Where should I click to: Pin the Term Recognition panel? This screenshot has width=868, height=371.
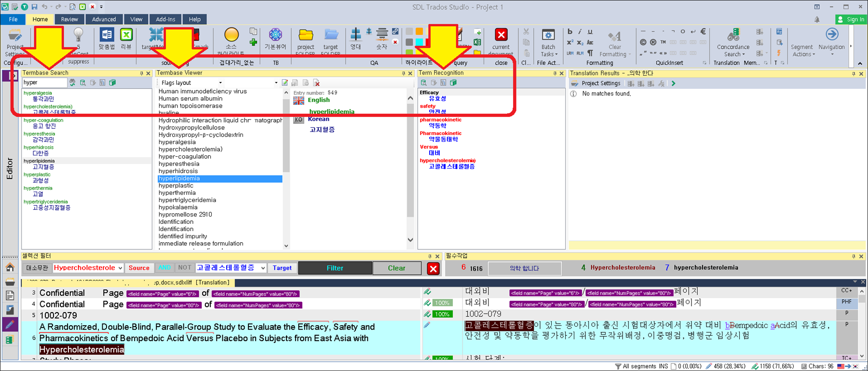[555, 73]
